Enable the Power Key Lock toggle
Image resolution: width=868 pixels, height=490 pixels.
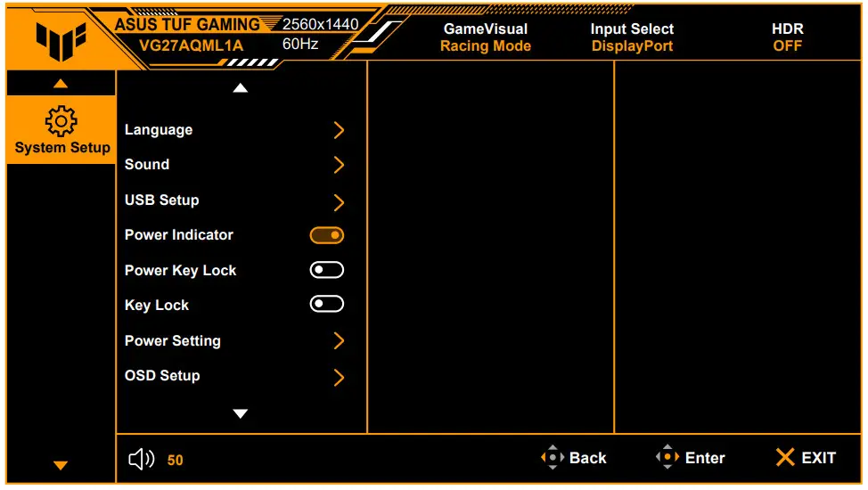(326, 270)
